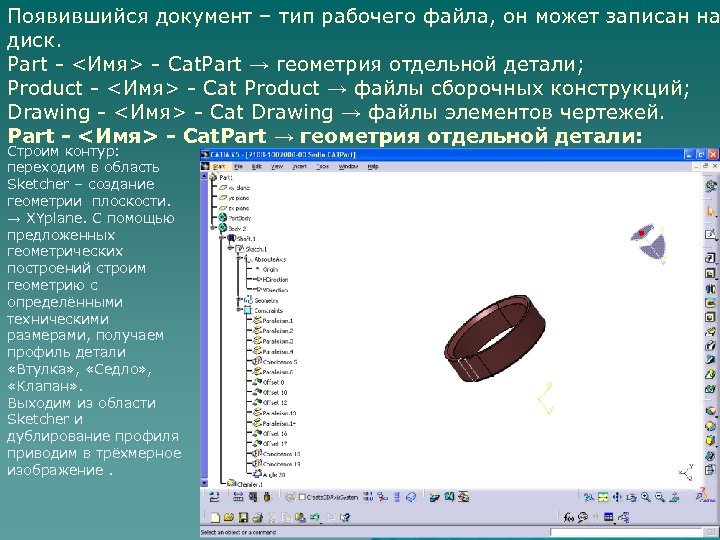
Task: Click the Measure Between icon
Action: (238, 496)
